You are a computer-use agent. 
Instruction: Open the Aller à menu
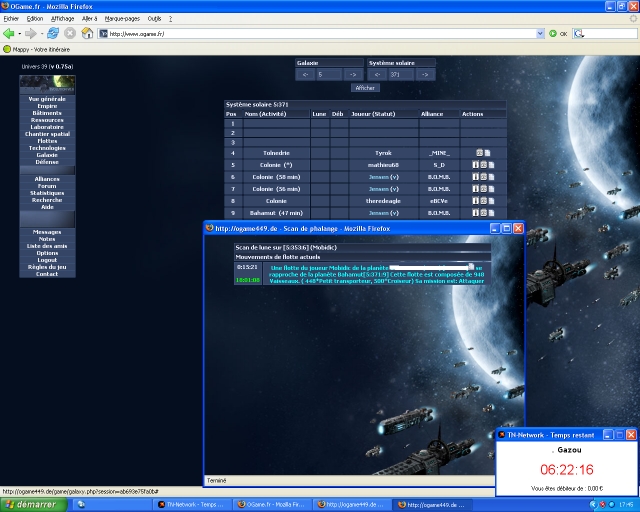coord(89,19)
